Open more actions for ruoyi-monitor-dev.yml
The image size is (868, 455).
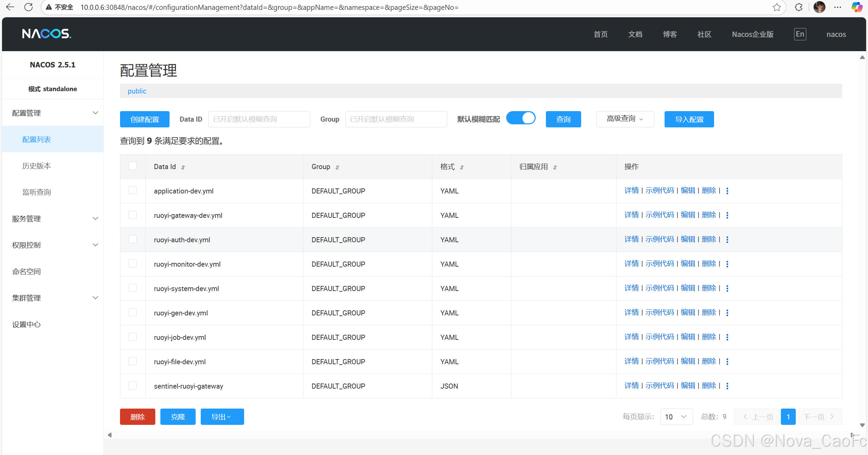(x=727, y=264)
